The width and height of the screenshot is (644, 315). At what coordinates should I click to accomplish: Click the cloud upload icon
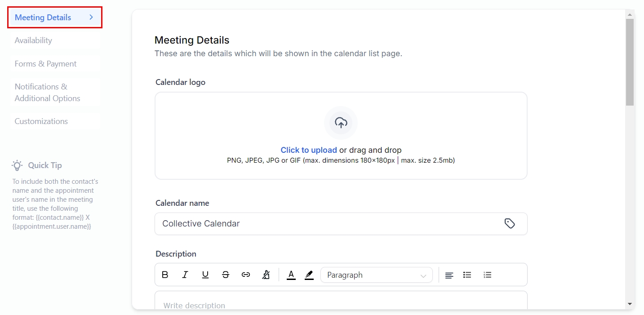coord(341,123)
